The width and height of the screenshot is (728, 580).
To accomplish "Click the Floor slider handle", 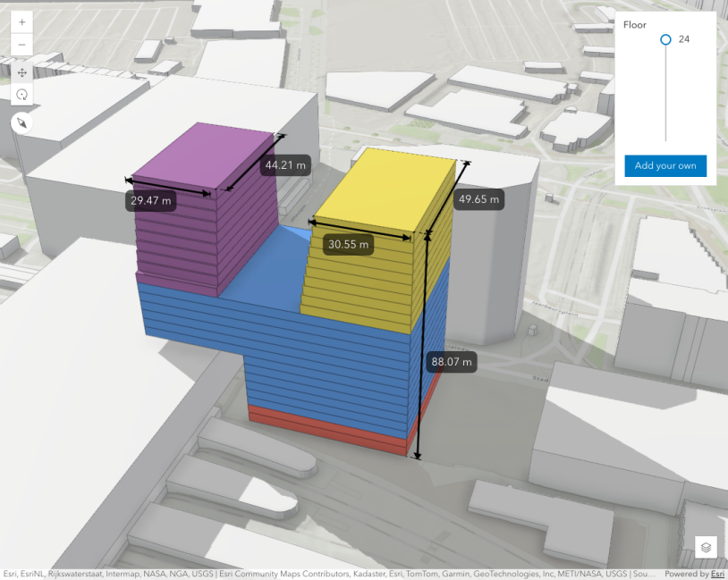I will (665, 39).
